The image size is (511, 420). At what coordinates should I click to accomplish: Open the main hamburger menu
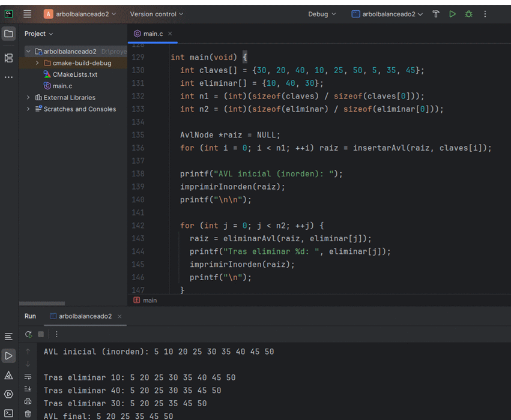(28, 14)
